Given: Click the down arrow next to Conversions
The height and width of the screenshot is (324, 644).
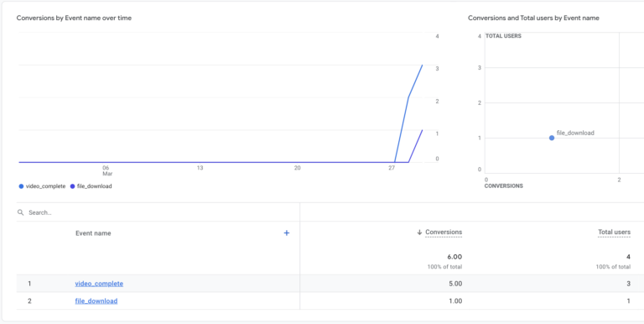Looking at the screenshot, I should point(419,233).
